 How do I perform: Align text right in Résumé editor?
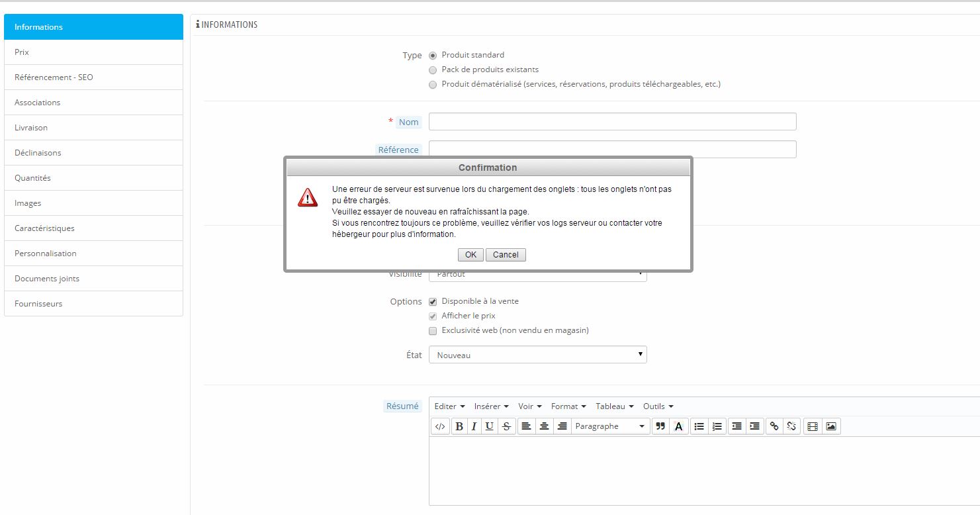click(562, 426)
